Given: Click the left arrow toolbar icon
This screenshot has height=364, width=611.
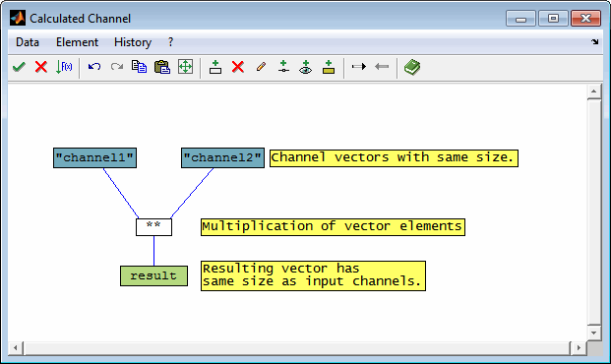Looking at the screenshot, I should pos(382,67).
